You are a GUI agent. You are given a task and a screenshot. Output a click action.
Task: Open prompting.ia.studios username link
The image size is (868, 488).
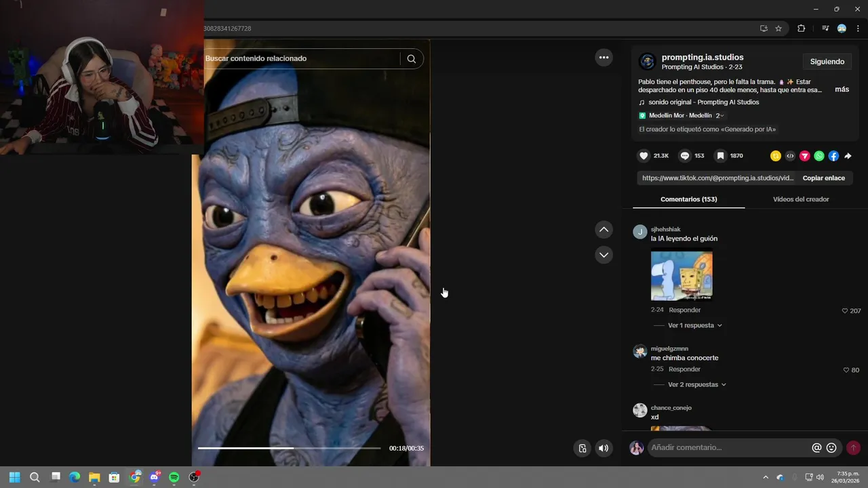click(703, 57)
